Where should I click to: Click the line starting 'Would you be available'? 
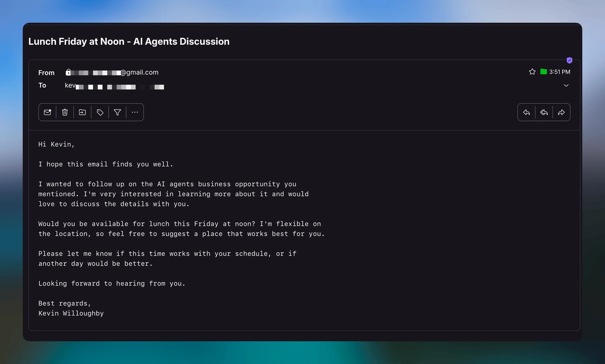pos(179,224)
